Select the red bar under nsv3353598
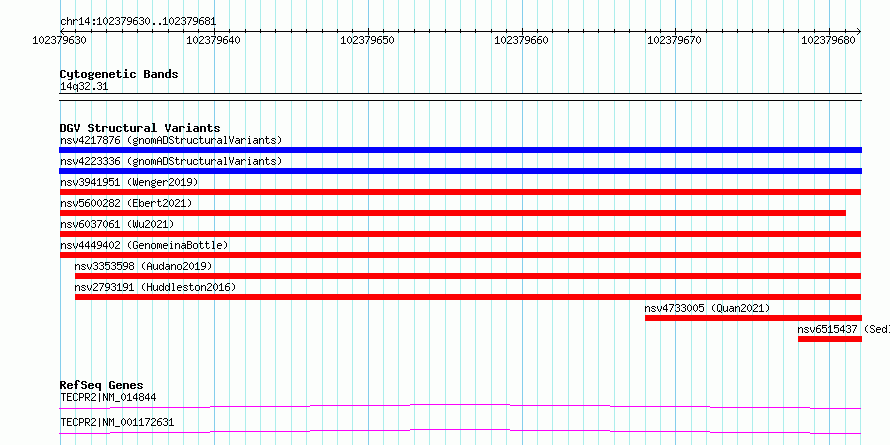Image resolution: width=890 pixels, height=445 pixels. 468,276
